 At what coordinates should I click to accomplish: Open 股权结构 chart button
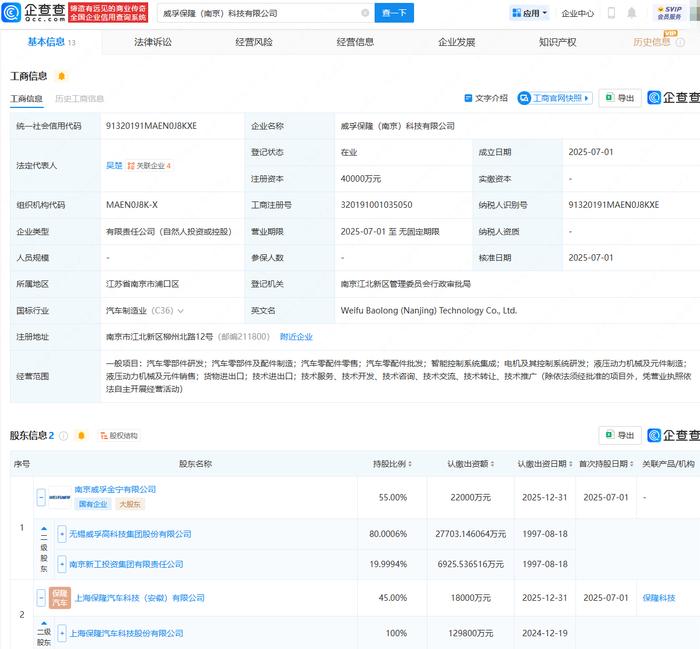coord(119,436)
